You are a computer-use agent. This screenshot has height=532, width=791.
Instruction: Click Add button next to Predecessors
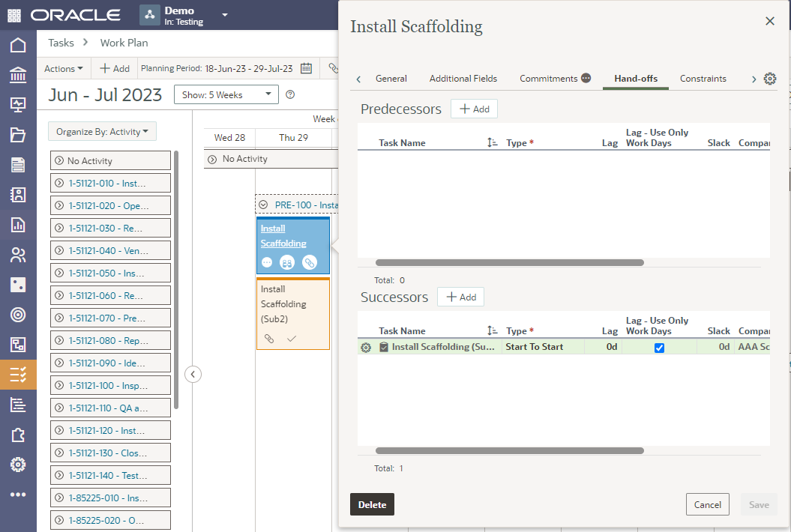474,109
